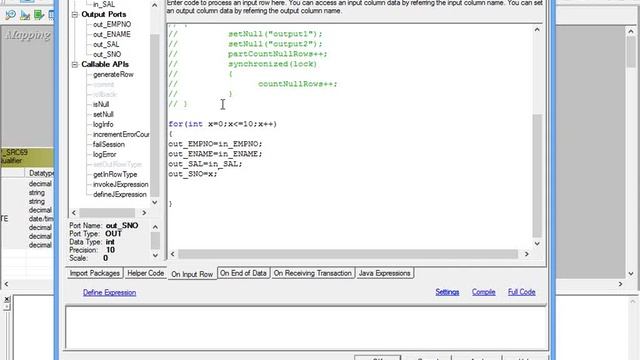Select the incrementErrorCount API

pyautogui.click(x=121, y=134)
